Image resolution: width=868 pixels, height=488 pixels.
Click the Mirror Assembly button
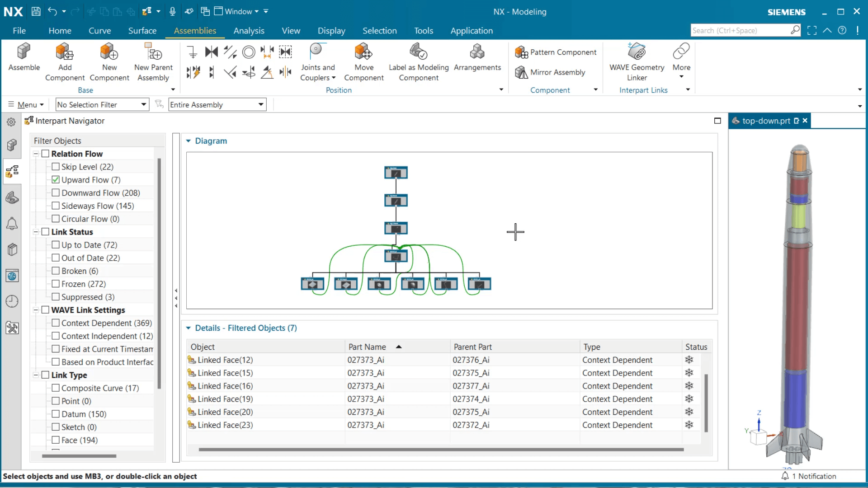(x=550, y=72)
